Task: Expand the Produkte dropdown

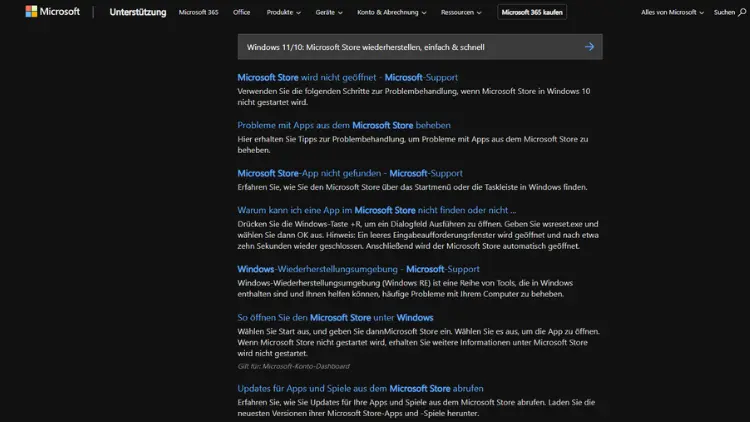Action: pos(284,12)
